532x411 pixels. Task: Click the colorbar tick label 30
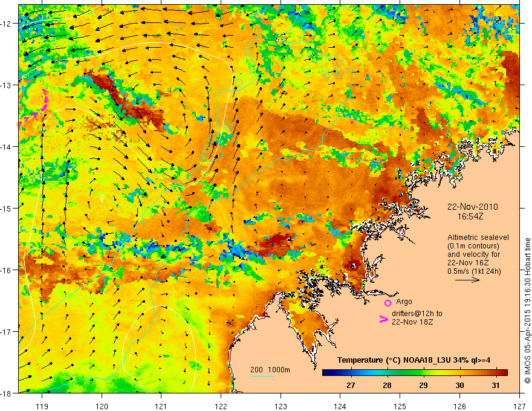[x=459, y=386]
